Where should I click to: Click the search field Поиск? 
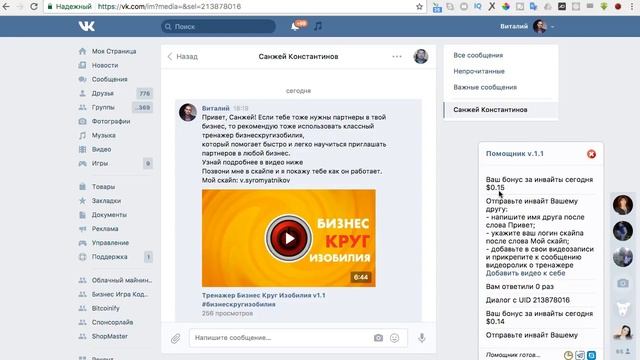point(218,27)
